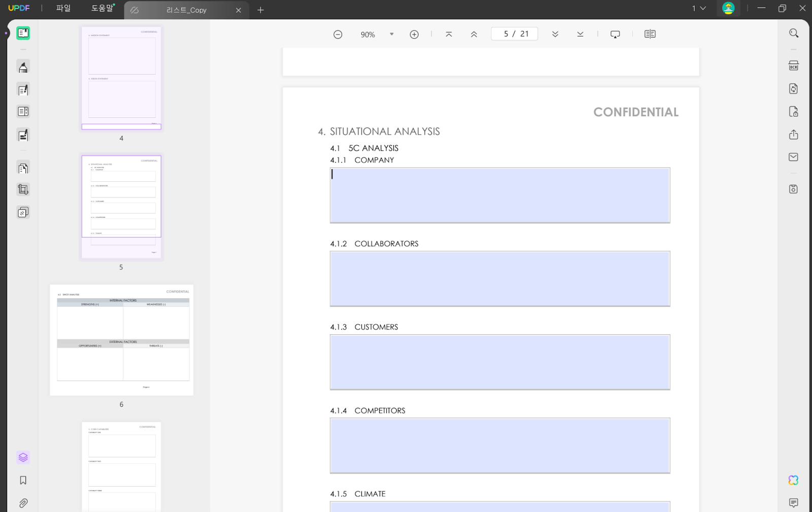Open the Fill & Sign tool

click(23, 135)
